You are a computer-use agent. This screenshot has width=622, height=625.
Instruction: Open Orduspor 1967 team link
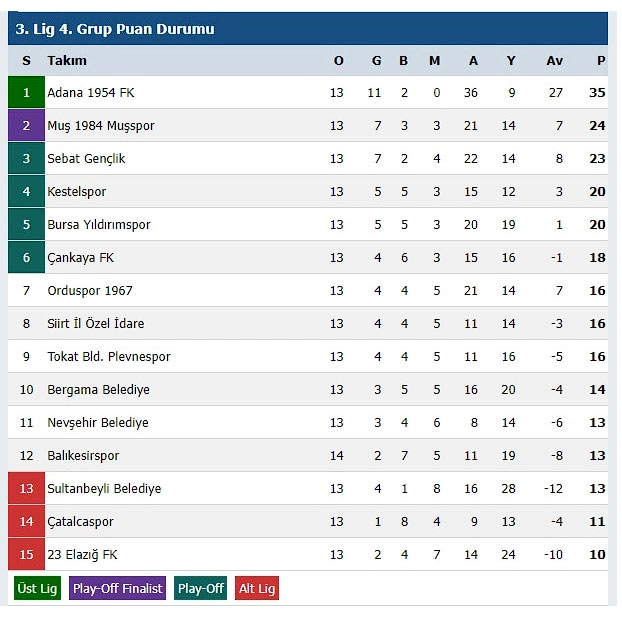tap(90, 291)
